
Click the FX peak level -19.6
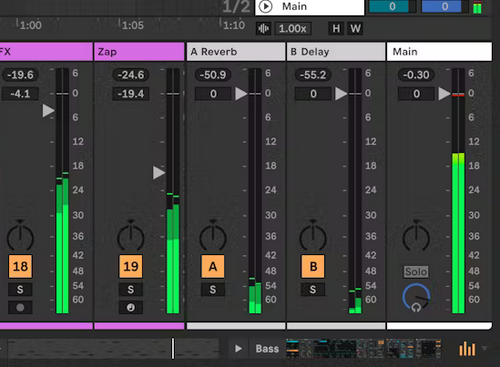[x=20, y=75]
